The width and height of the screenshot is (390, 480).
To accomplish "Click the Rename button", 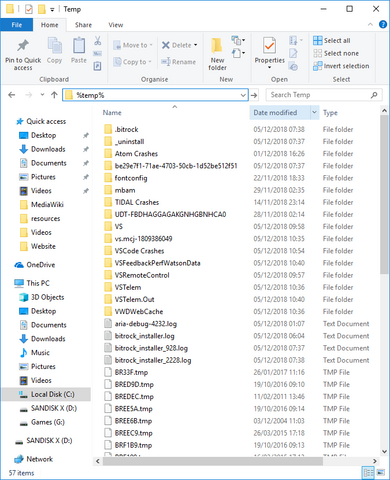I will pyautogui.click(x=179, y=62).
